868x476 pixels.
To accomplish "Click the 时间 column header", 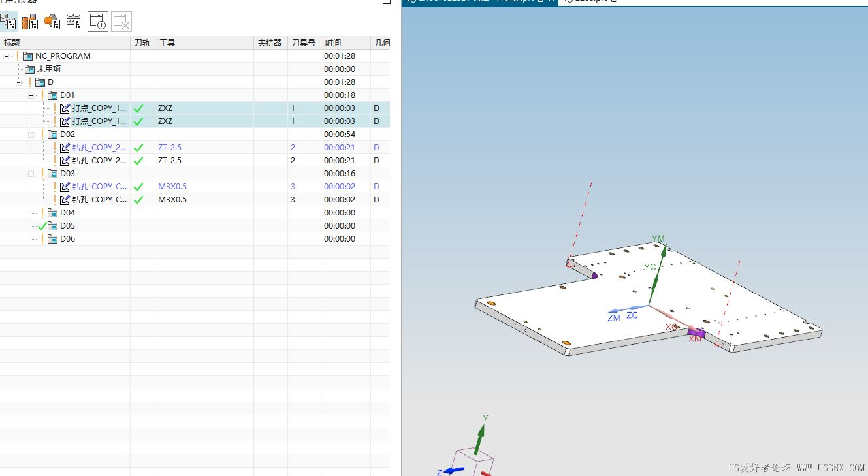I will click(346, 43).
